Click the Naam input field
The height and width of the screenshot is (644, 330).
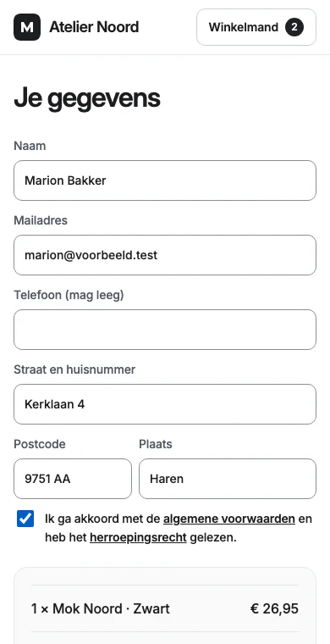point(165,180)
